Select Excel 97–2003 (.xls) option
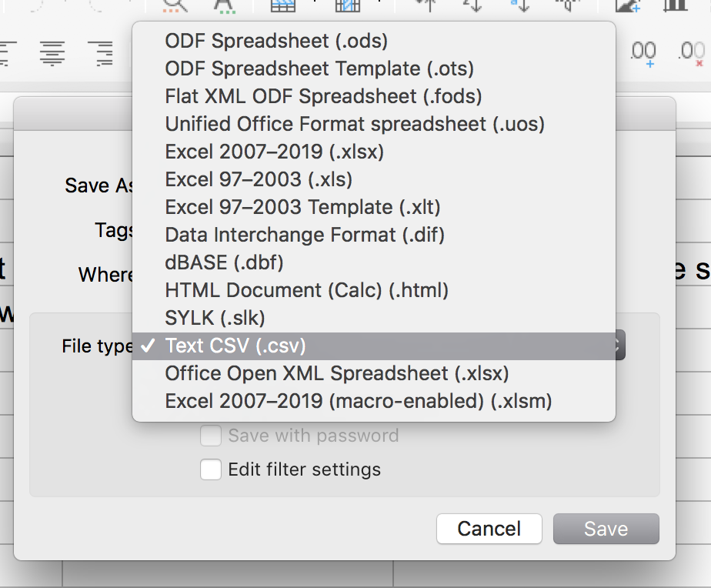 coord(374,179)
